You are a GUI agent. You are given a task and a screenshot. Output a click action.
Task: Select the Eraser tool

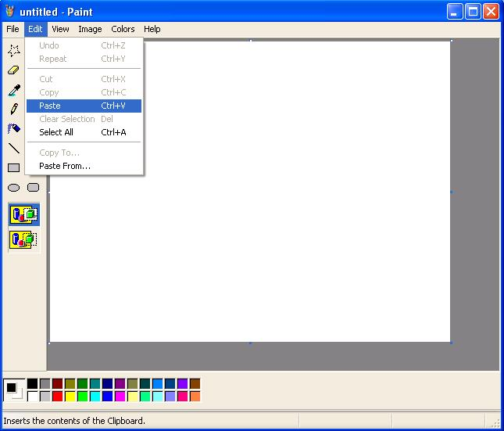14,70
